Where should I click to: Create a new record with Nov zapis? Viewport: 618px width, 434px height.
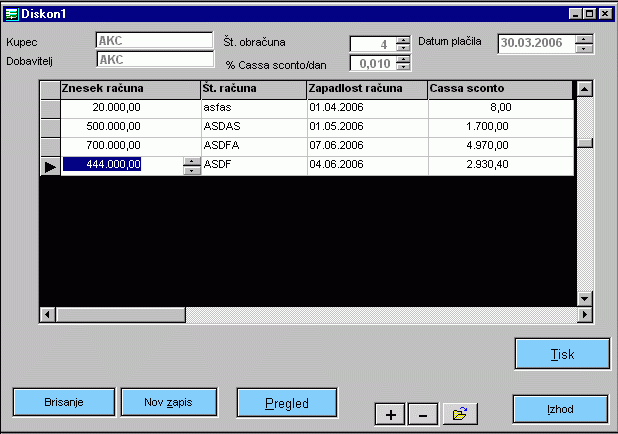[x=168, y=401]
